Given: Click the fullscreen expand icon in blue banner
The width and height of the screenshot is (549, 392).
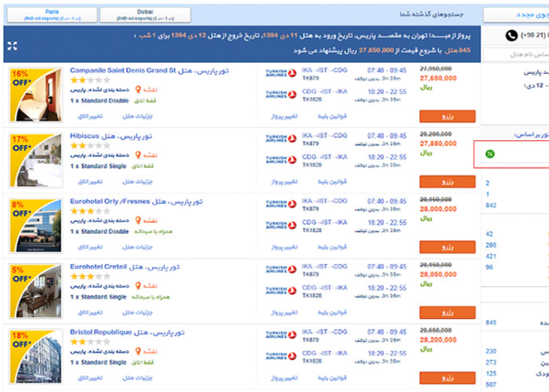Looking at the screenshot, I should point(12,46).
